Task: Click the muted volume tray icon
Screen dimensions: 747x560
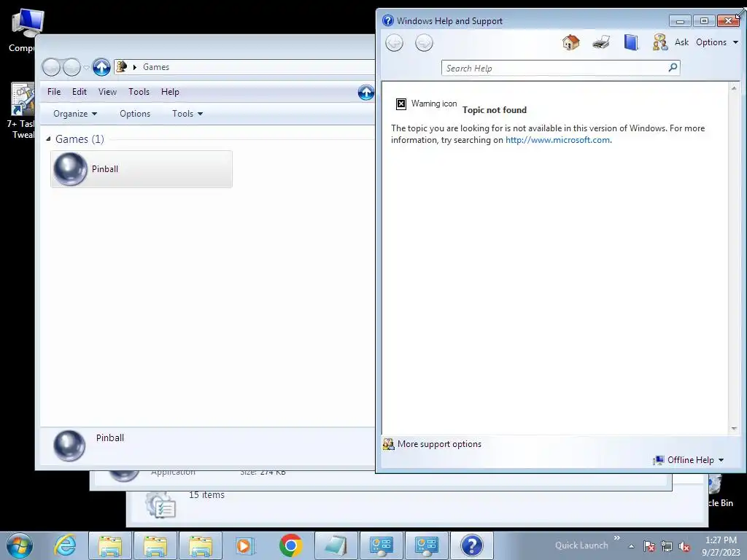Action: point(684,547)
